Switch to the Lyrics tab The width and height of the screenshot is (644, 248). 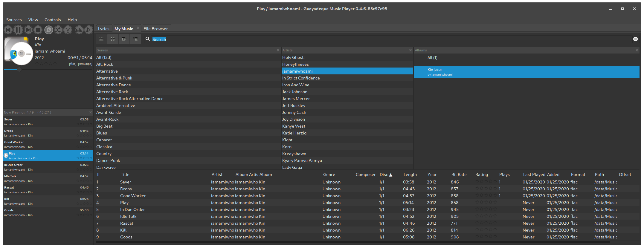click(104, 29)
